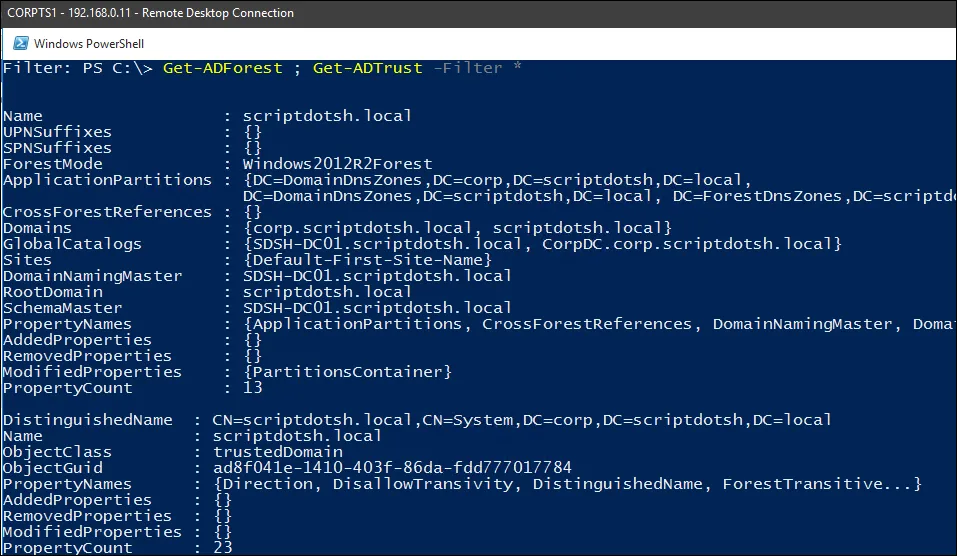Image resolution: width=957 pixels, height=556 pixels.
Task: Click the '{Default-First-Site-Name}' Sites value
Action: (x=367, y=260)
